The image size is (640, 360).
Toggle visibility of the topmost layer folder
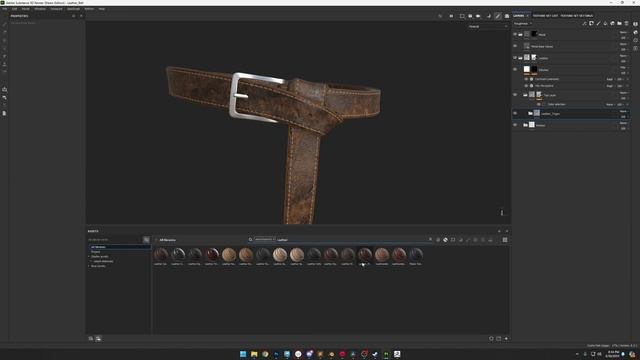pos(515,34)
